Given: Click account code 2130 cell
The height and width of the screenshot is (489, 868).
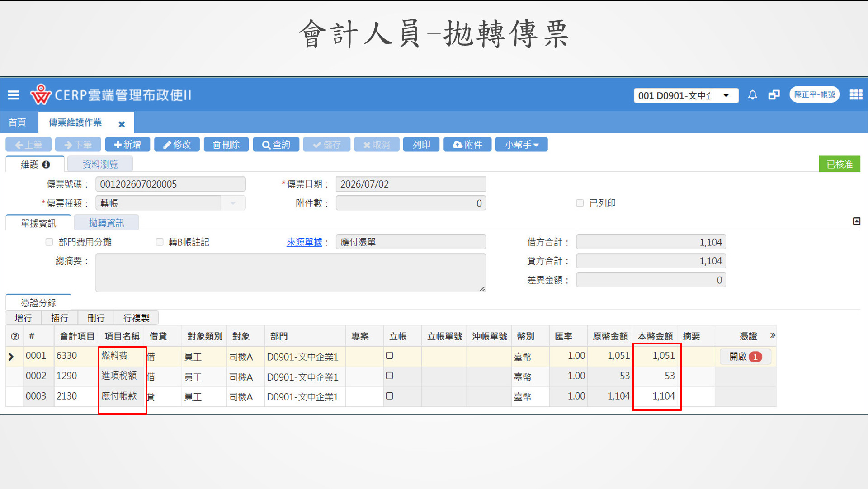Looking at the screenshot, I should click(76, 396).
